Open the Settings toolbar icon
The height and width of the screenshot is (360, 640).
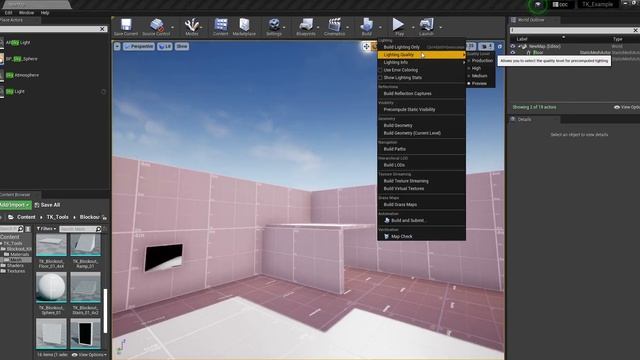[274, 25]
